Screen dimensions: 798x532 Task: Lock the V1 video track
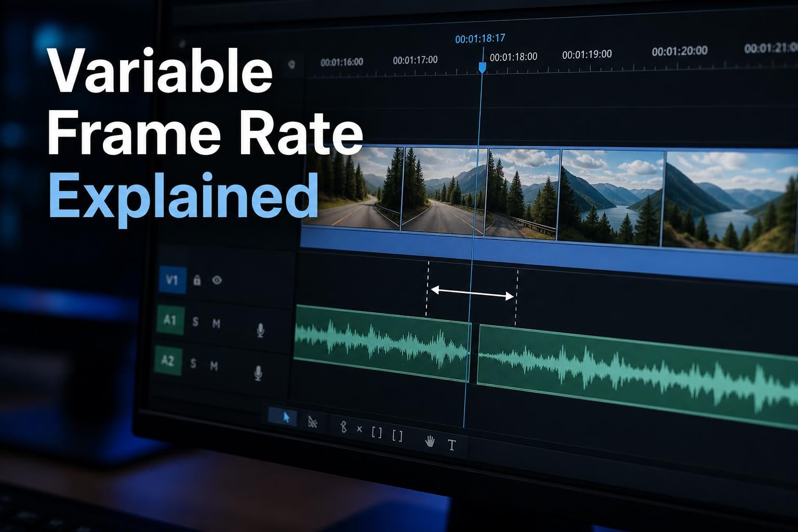click(x=197, y=280)
